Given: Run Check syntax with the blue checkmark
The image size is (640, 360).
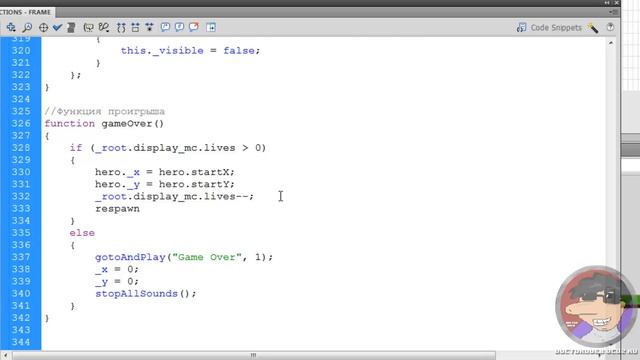Looking at the screenshot, I should click(57, 27).
